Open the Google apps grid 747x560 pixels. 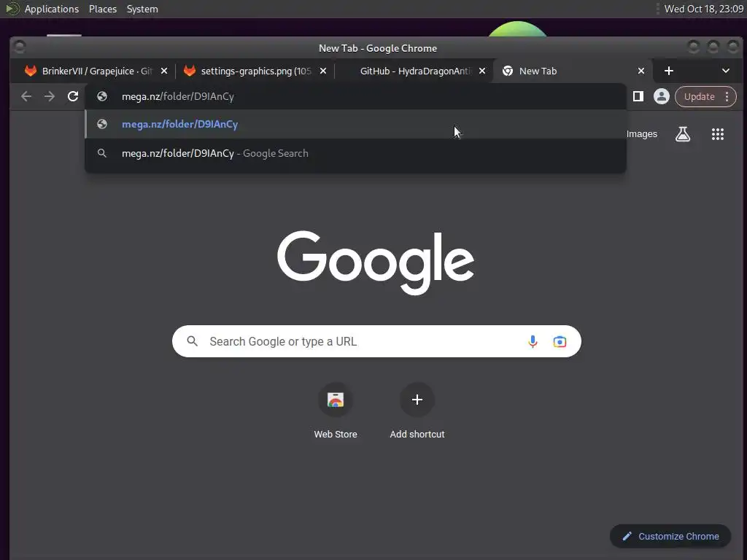718,134
